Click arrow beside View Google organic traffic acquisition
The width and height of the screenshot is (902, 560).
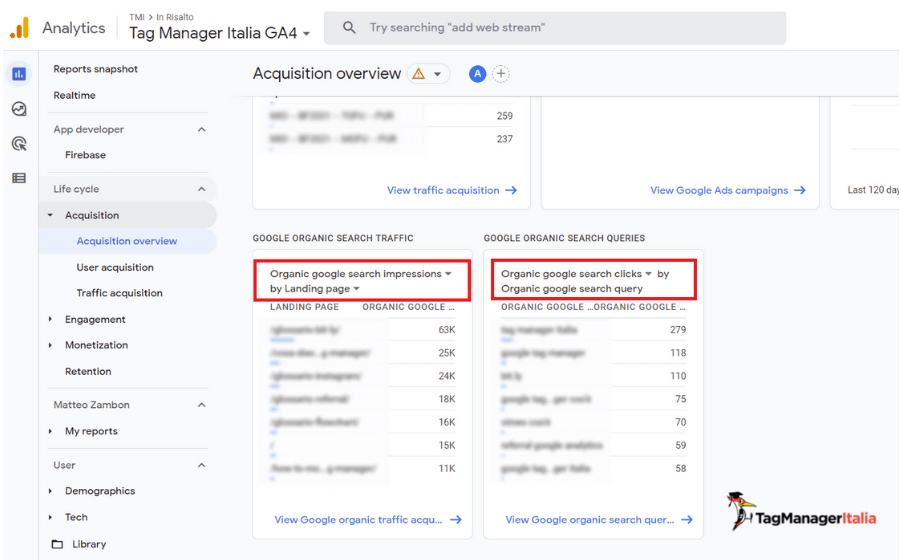(x=456, y=520)
